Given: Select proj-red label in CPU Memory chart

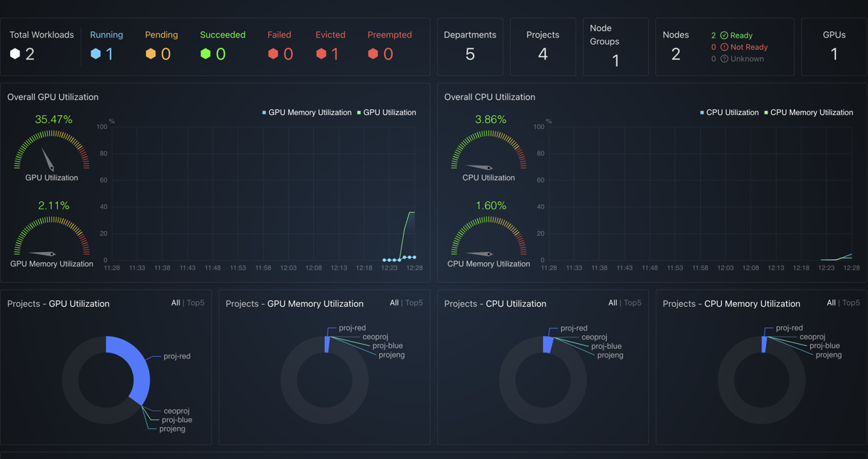Looking at the screenshot, I should tap(789, 328).
